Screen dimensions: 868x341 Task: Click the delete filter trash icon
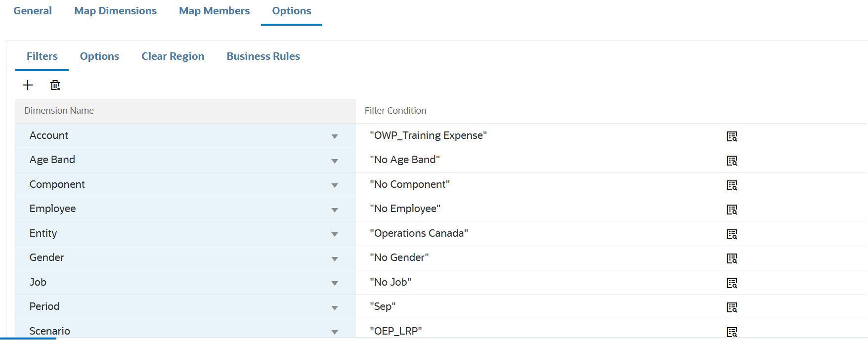pos(55,85)
